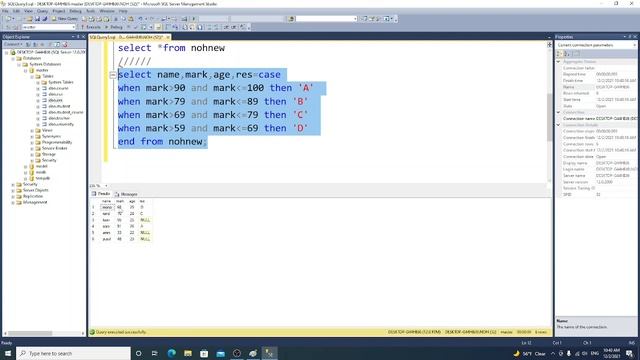This screenshot has width=640, height=360.
Task: Select the Connection name property row
Action: pyautogui.click(x=599, y=119)
